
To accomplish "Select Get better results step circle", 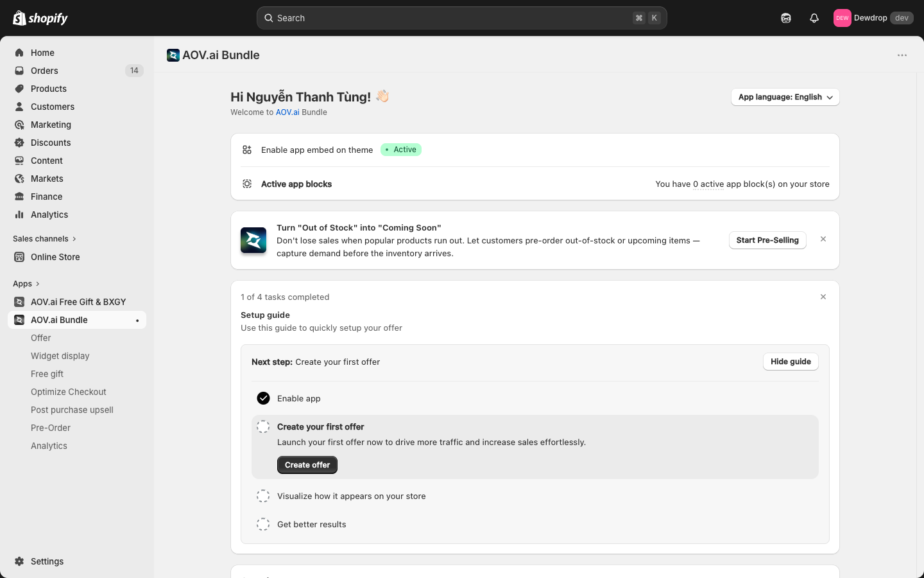I will tap(263, 524).
